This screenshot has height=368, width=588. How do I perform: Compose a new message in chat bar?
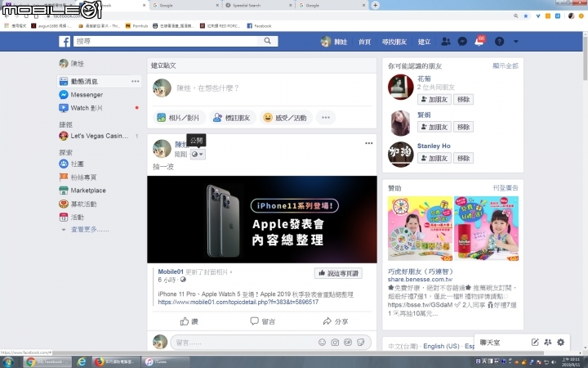(x=535, y=342)
